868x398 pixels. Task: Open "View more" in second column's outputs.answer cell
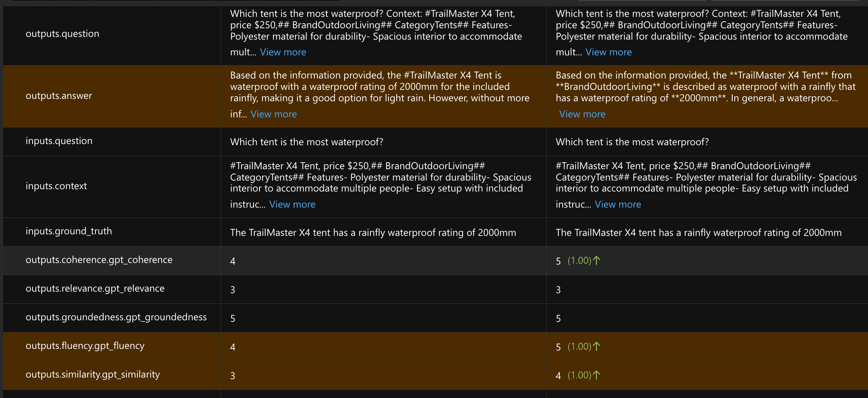tap(582, 114)
